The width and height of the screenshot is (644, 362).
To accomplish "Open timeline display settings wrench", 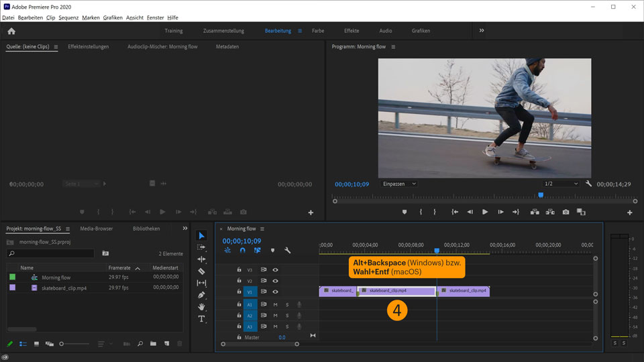I will [x=288, y=251].
